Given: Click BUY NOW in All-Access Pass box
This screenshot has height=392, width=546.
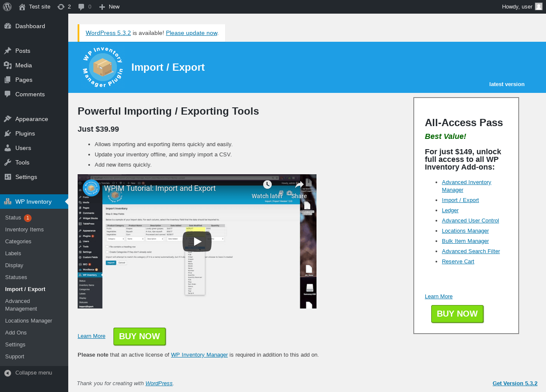Looking at the screenshot, I should 457,314.
